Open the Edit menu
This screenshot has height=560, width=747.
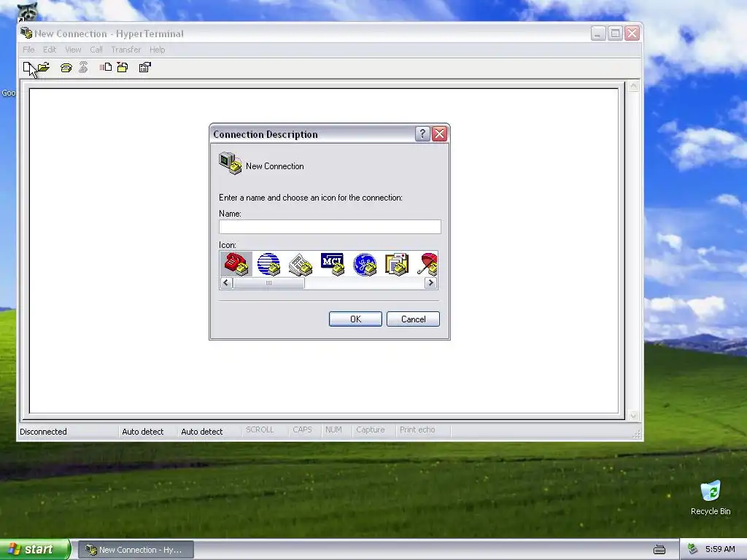pyautogui.click(x=50, y=50)
